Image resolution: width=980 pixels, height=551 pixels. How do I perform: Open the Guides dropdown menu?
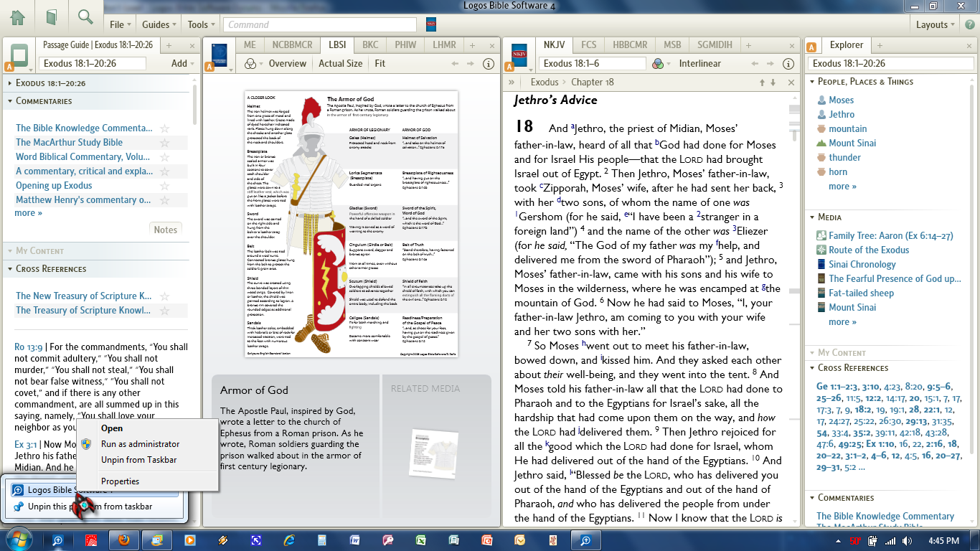pos(159,24)
